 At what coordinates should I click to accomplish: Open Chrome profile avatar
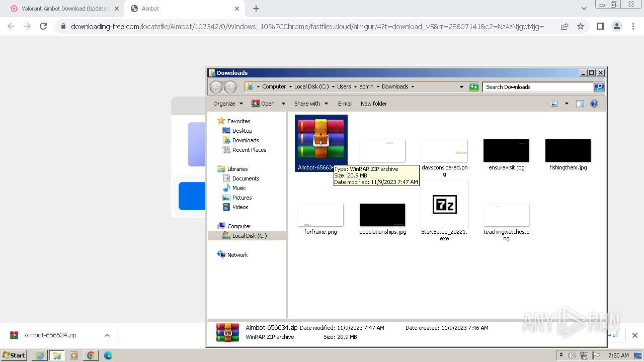click(616, 26)
